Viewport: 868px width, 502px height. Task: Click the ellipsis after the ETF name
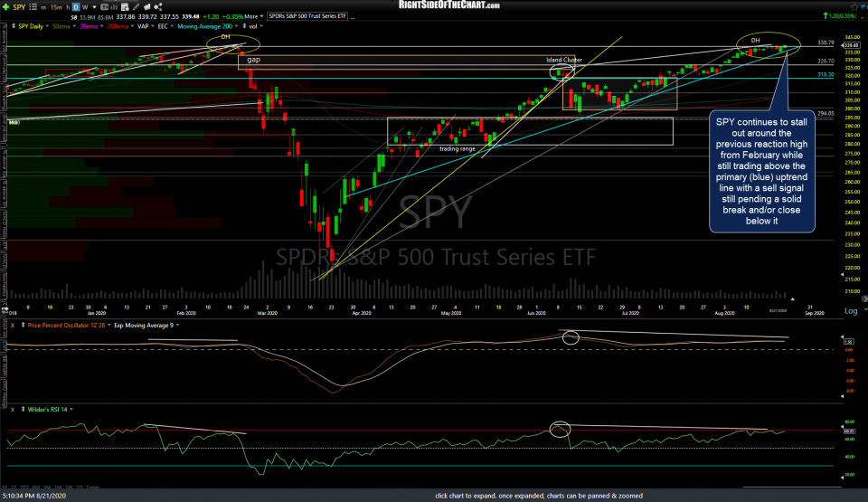[x=353, y=16]
